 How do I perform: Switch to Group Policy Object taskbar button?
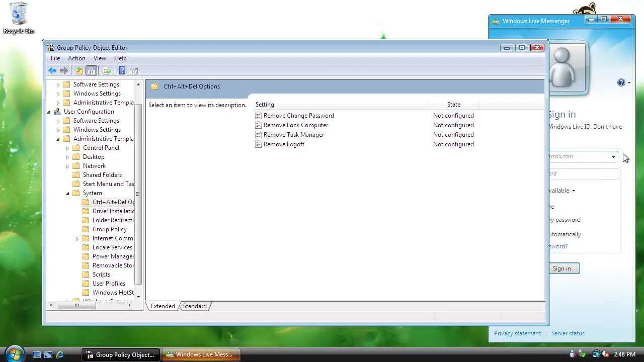[x=121, y=354]
